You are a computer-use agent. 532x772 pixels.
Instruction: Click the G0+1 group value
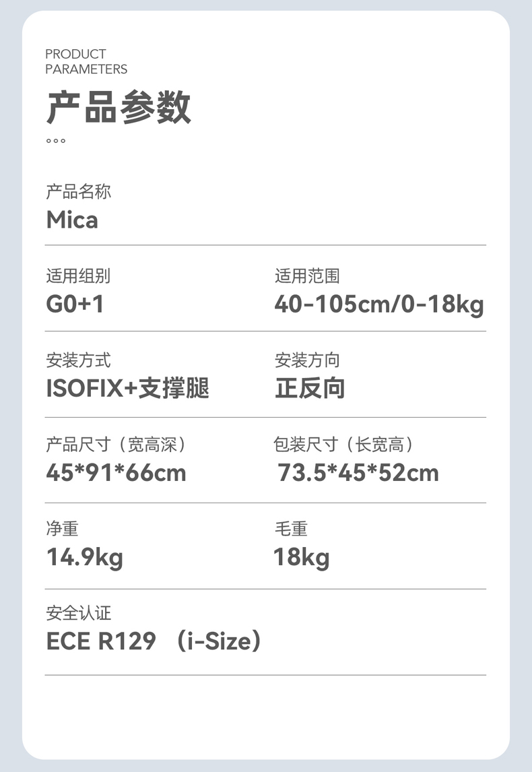[75, 304]
